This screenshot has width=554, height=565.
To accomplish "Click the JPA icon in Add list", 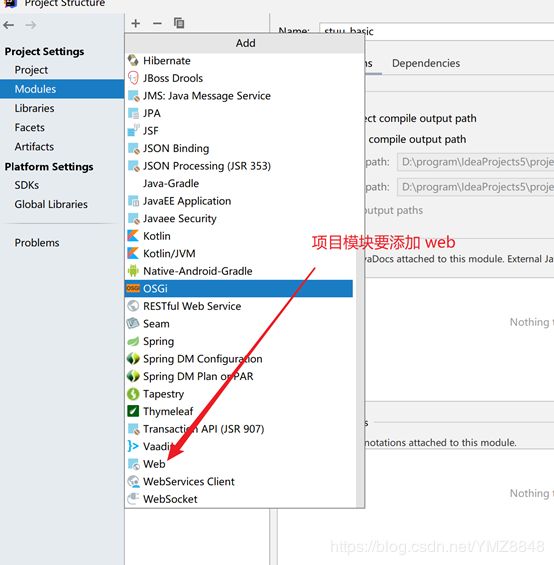I will [133, 113].
